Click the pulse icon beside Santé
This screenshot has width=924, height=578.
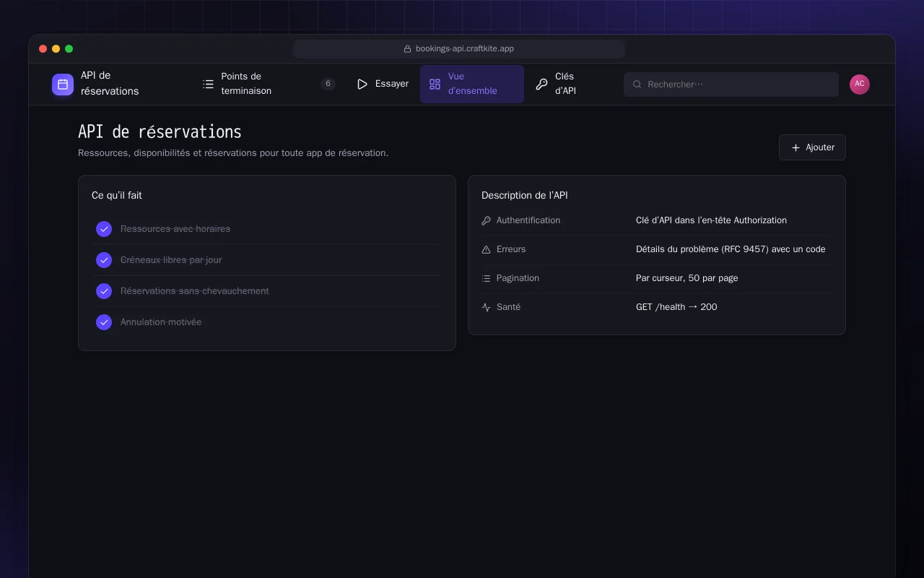(x=486, y=307)
